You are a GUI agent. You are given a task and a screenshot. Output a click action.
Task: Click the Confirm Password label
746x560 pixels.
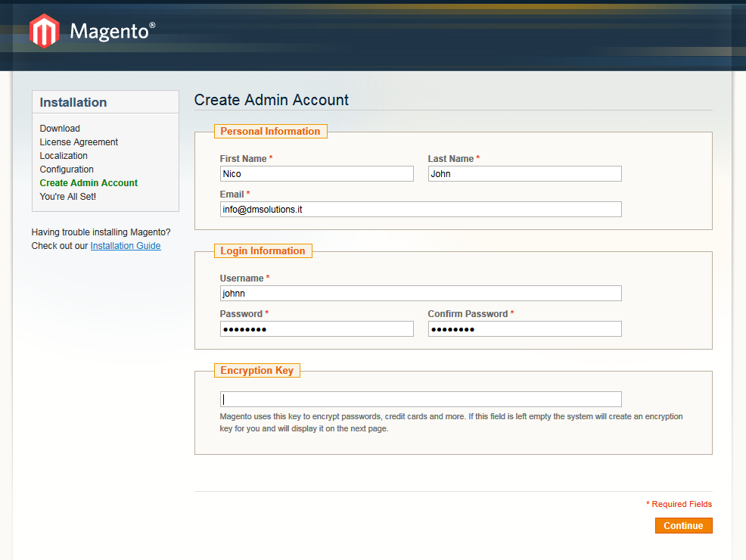[471, 313]
